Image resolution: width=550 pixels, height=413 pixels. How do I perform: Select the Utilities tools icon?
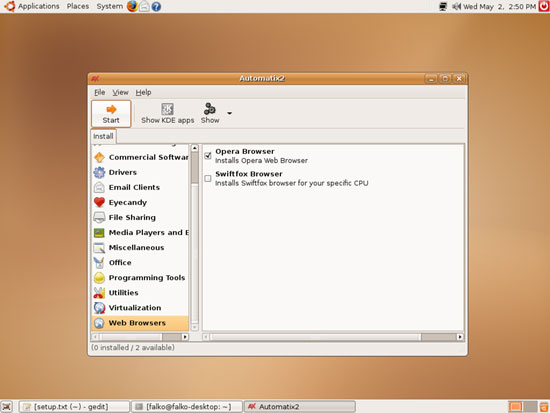[99, 293]
